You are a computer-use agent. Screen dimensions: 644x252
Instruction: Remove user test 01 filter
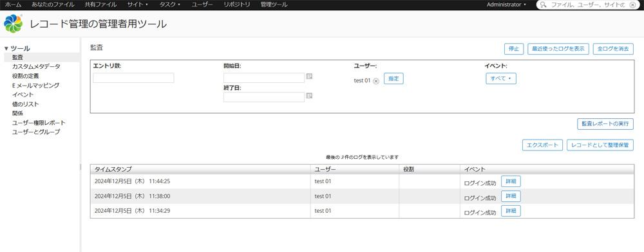click(x=376, y=81)
